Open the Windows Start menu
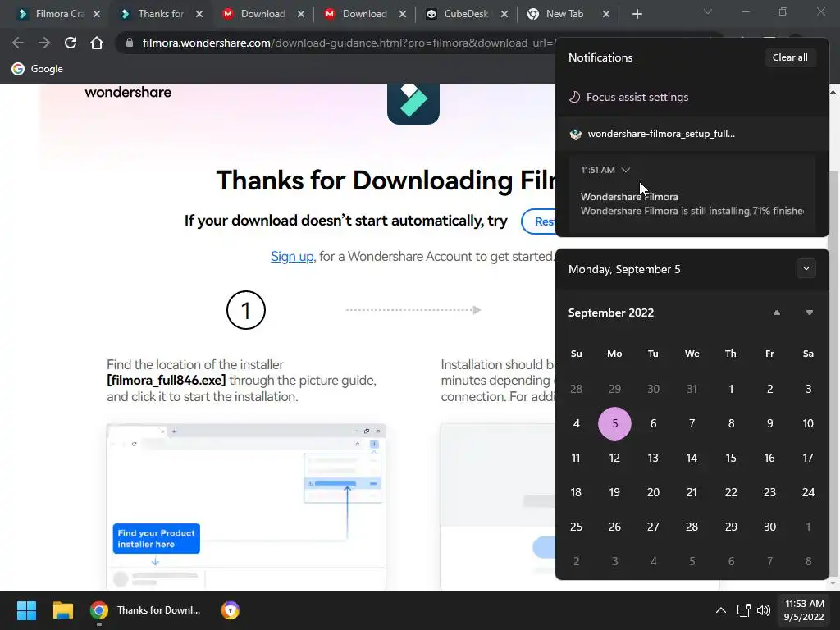The image size is (840, 630). (x=26, y=610)
